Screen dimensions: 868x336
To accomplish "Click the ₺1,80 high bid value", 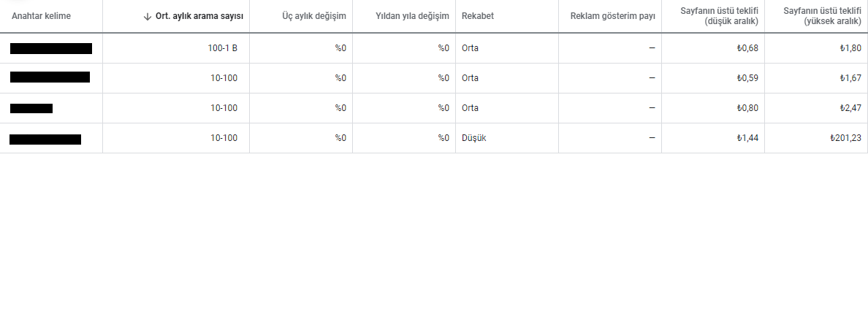I will pos(850,48).
